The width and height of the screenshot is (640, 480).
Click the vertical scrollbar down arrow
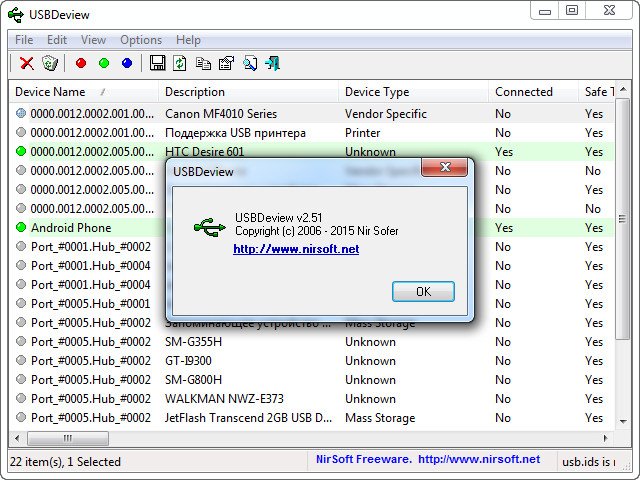623,421
